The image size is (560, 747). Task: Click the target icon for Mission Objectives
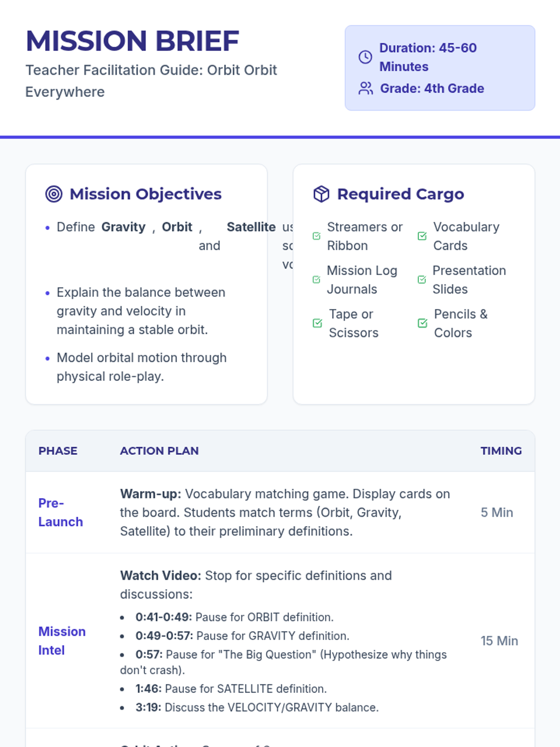(54, 194)
